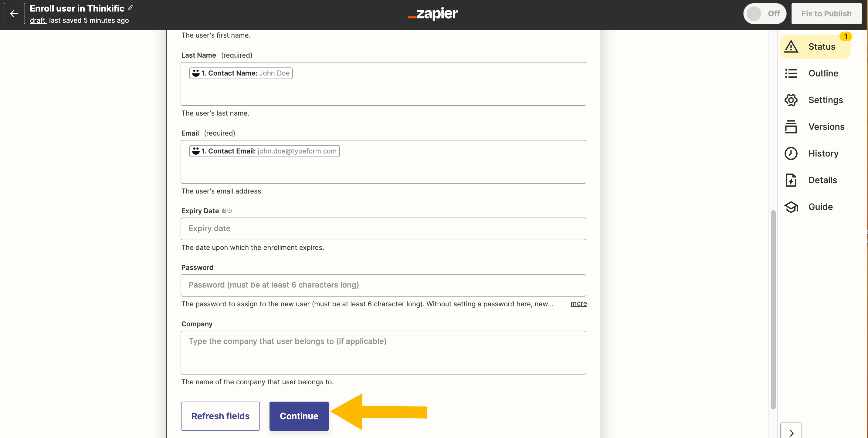Click Fix to Publish button
868x438 pixels.
pyautogui.click(x=826, y=13)
